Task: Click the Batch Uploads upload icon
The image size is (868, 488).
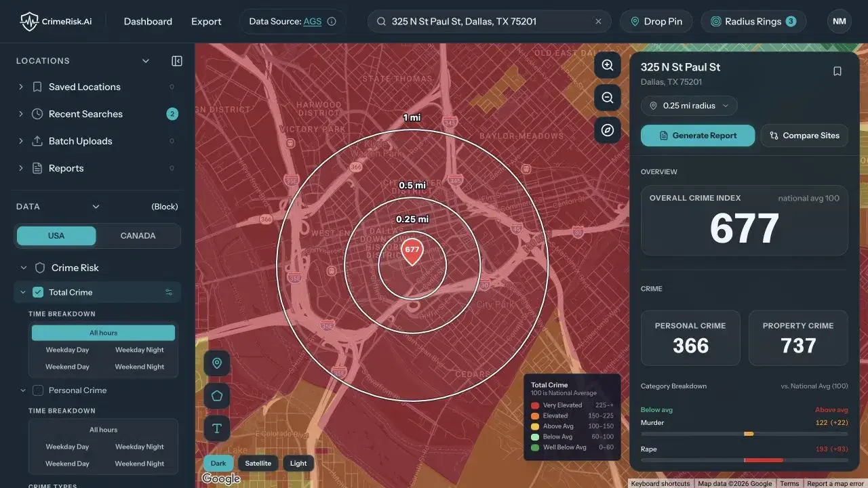Action: pos(37,141)
